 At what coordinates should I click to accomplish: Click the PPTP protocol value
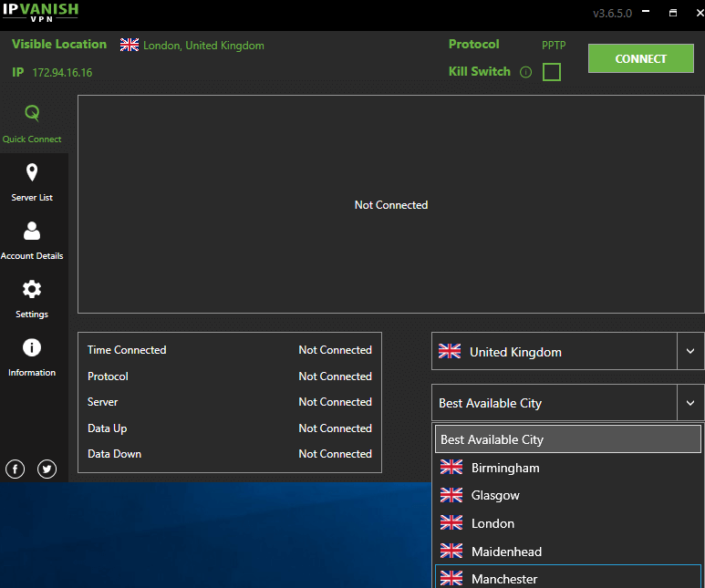pyautogui.click(x=554, y=45)
